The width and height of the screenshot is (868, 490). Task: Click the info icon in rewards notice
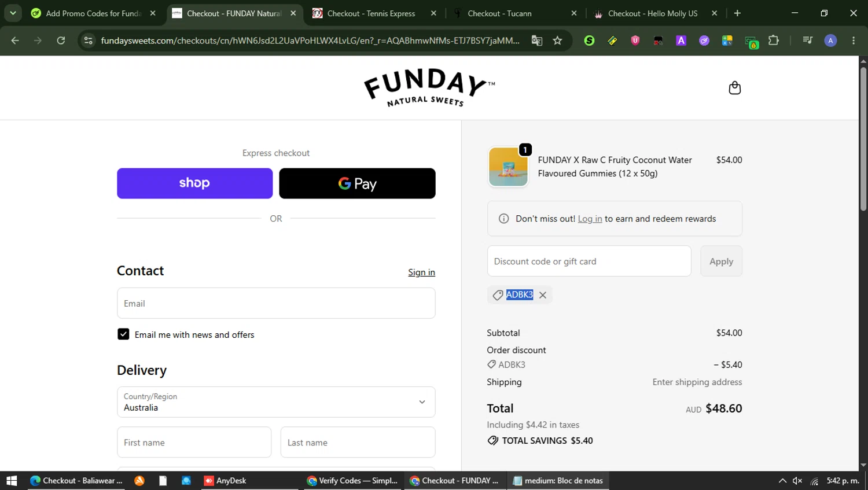point(504,219)
